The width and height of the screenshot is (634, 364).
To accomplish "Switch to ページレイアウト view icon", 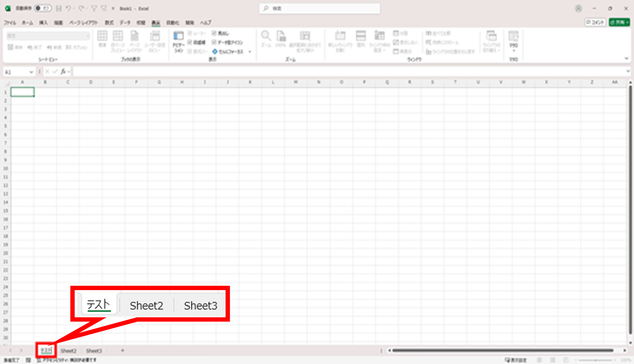I will click(134, 36).
